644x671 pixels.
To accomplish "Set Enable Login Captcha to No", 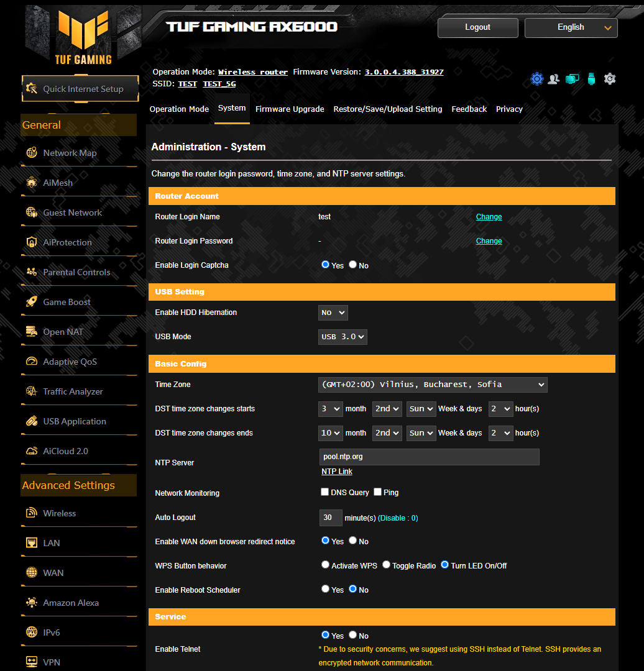I will (353, 265).
